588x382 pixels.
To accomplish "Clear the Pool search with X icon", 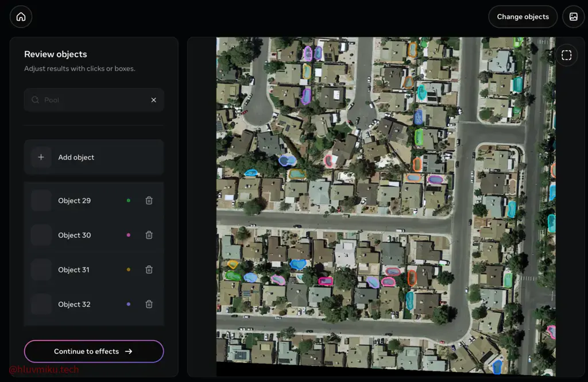I will [153, 100].
